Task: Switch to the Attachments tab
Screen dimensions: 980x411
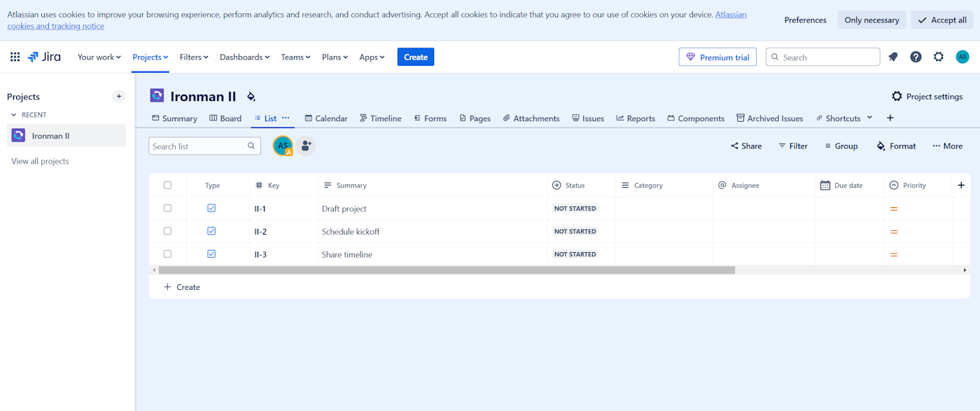Action: 531,118
